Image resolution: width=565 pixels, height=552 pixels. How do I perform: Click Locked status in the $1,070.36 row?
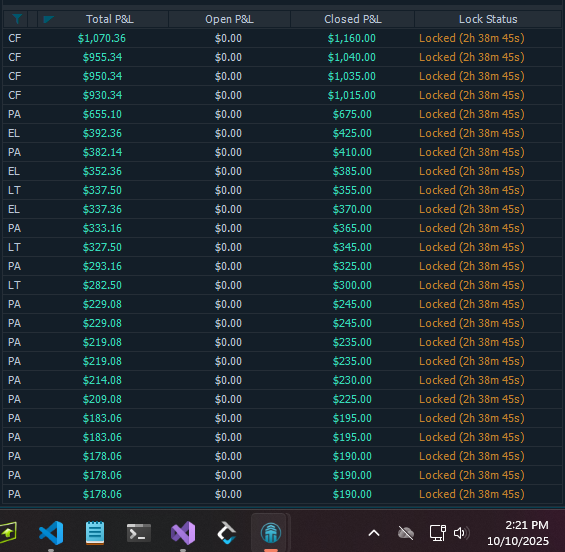point(471,38)
